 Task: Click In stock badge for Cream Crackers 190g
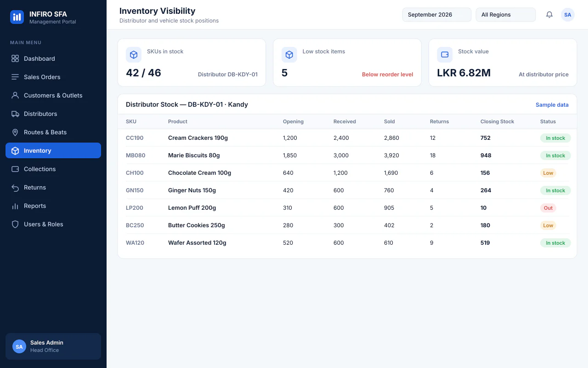[x=555, y=138]
